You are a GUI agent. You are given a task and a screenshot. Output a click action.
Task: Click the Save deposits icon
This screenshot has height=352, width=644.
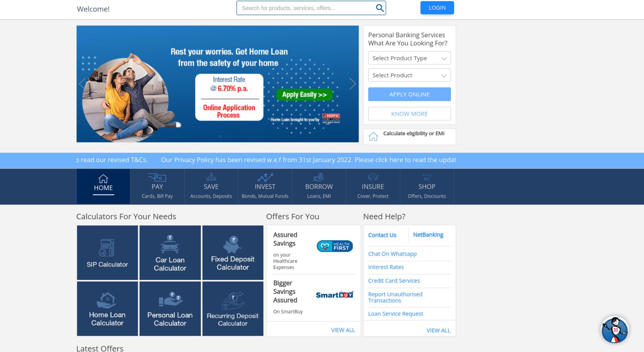[x=211, y=177]
